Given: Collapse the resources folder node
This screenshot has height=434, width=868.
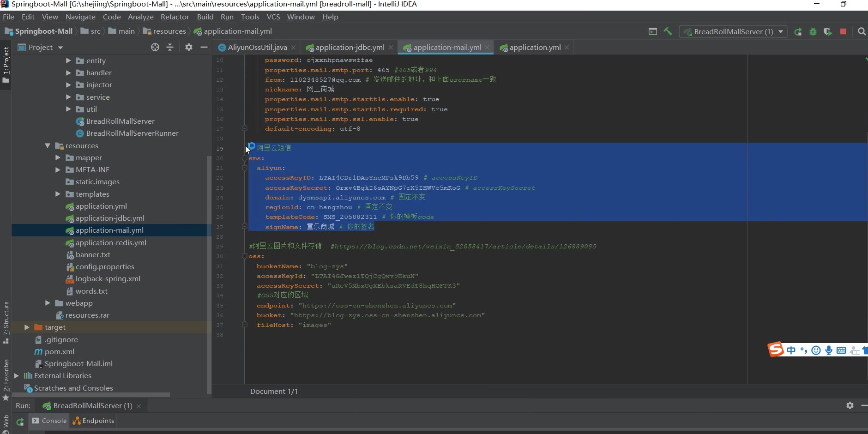Looking at the screenshot, I should pos(48,145).
